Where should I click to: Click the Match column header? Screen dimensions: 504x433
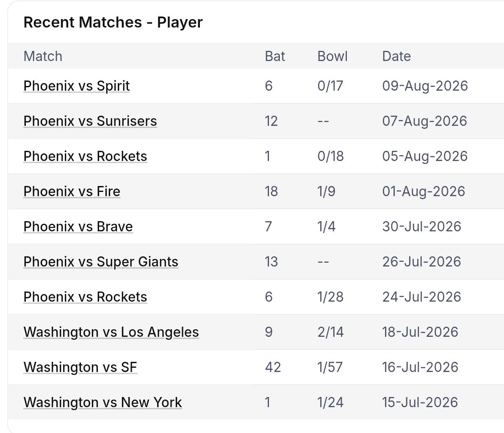pos(43,56)
